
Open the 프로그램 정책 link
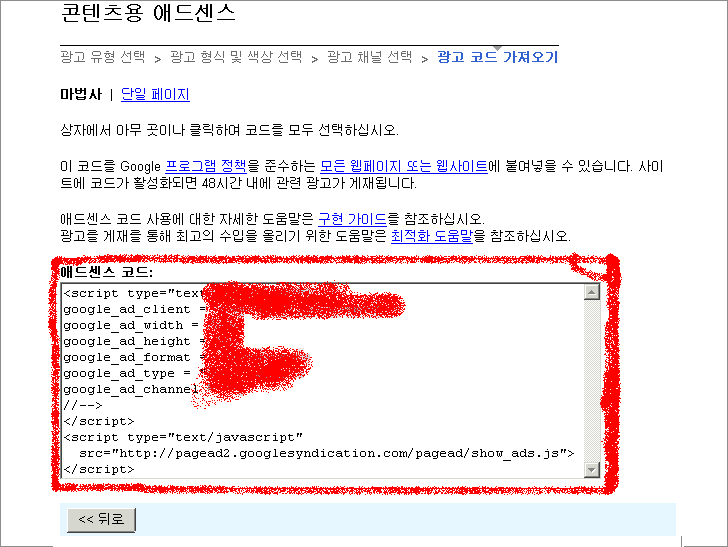pos(206,166)
